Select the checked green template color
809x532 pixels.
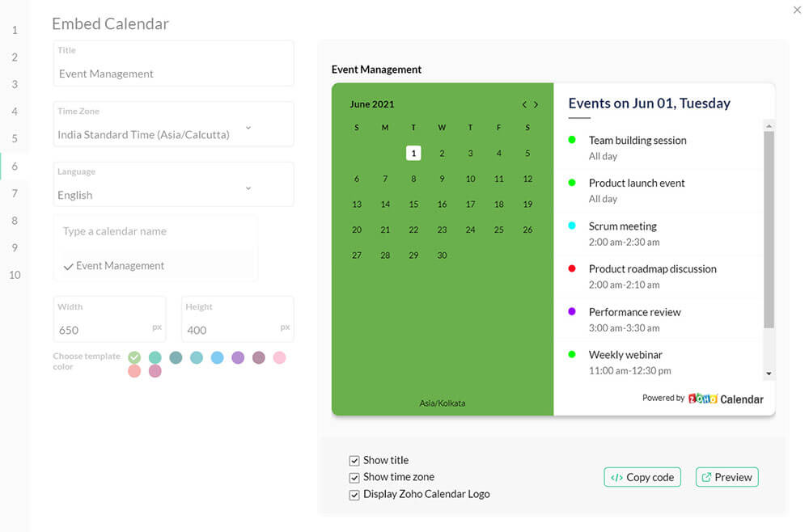[134, 357]
